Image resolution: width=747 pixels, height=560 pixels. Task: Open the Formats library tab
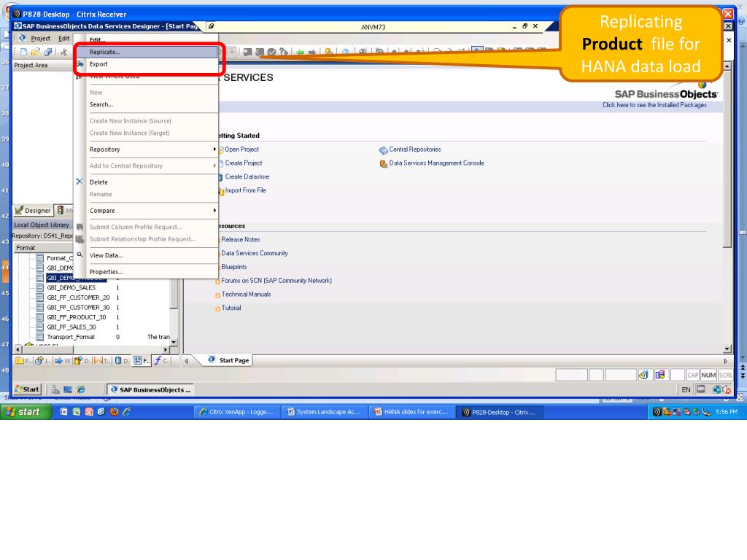(142, 361)
